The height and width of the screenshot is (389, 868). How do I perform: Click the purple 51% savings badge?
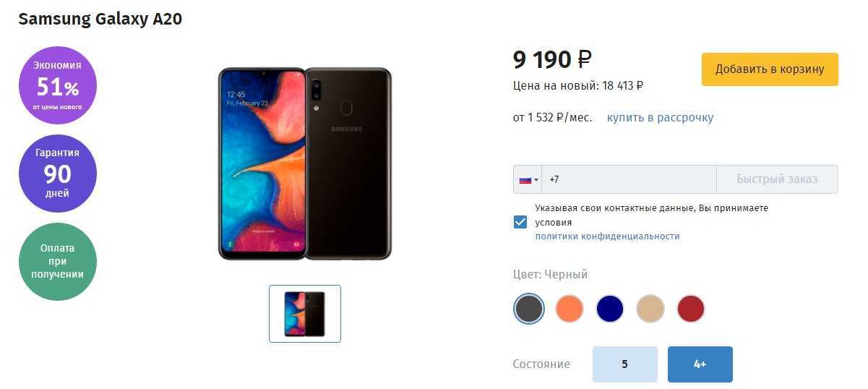(x=58, y=86)
